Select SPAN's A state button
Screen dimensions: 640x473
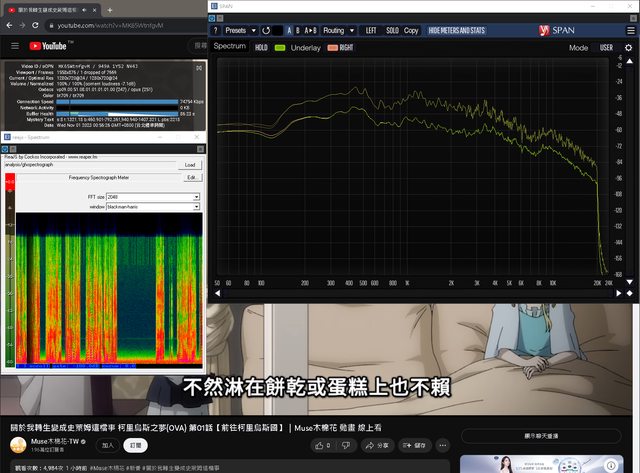coord(289,31)
